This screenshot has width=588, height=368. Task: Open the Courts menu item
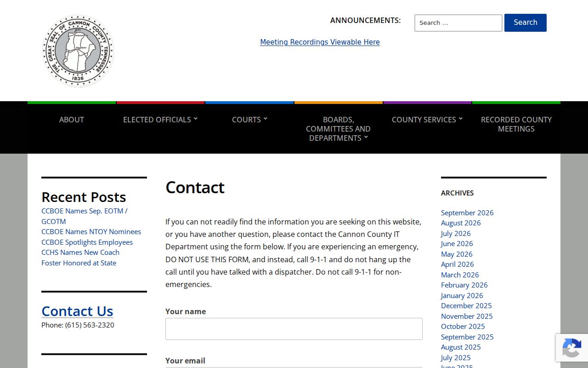pos(246,120)
